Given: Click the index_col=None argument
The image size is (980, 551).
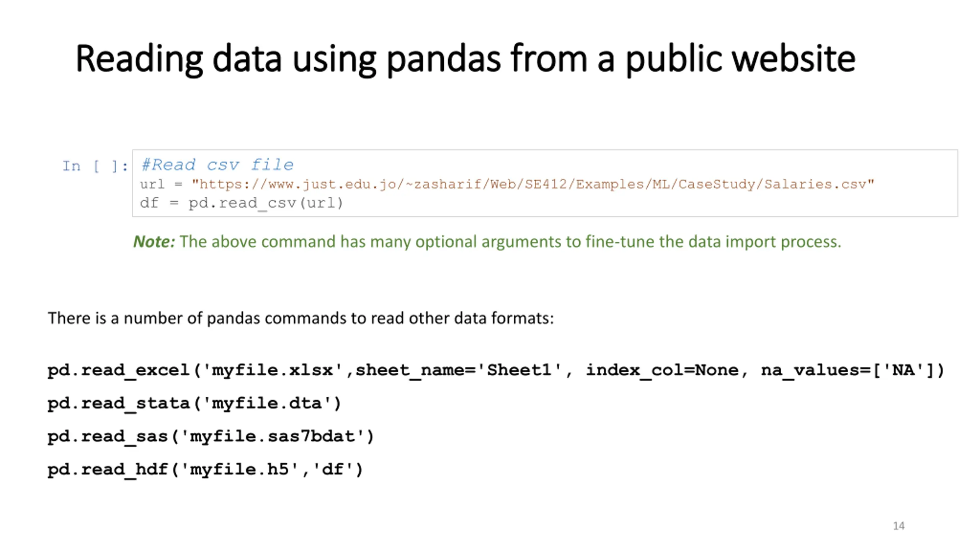Looking at the screenshot, I should click(662, 370).
